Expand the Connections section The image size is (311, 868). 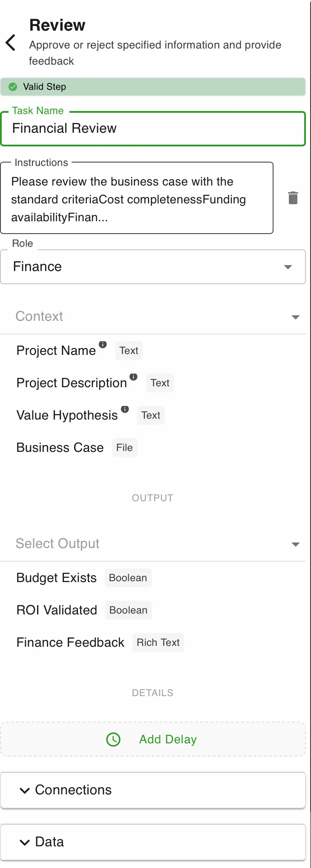point(153,790)
